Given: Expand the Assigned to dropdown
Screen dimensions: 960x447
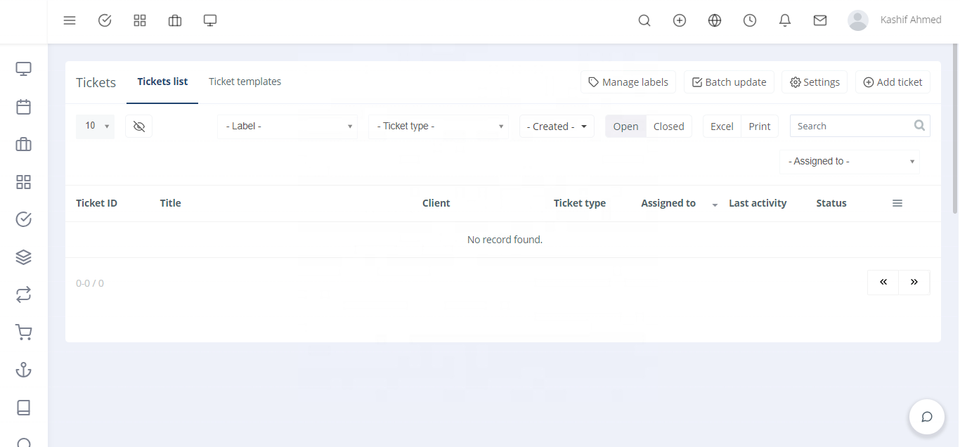Looking at the screenshot, I should coord(850,161).
